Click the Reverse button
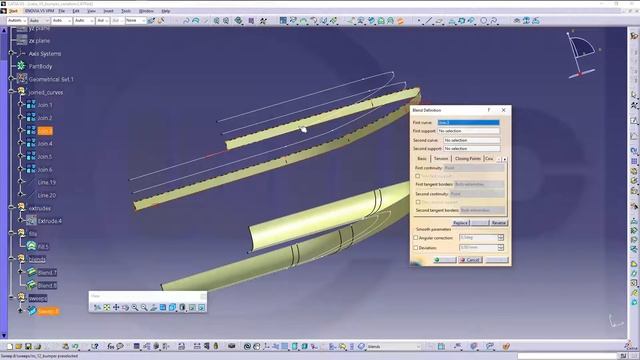This screenshot has width=640, height=360. 498,223
